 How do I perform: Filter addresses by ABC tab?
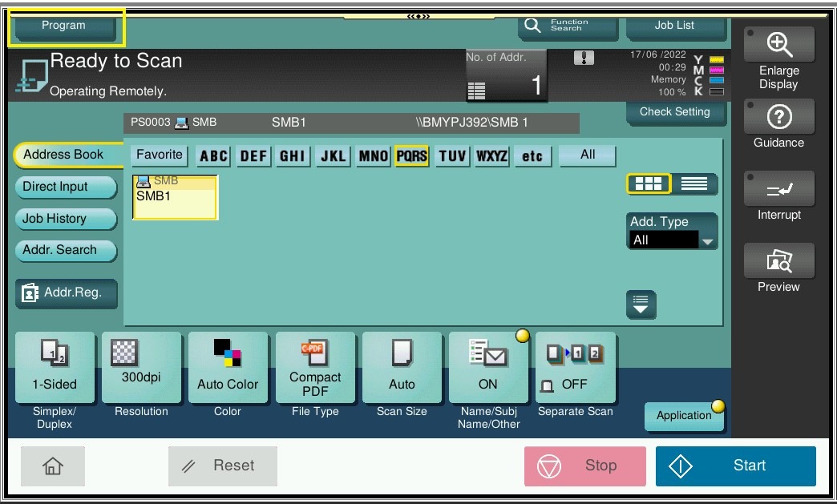click(213, 155)
